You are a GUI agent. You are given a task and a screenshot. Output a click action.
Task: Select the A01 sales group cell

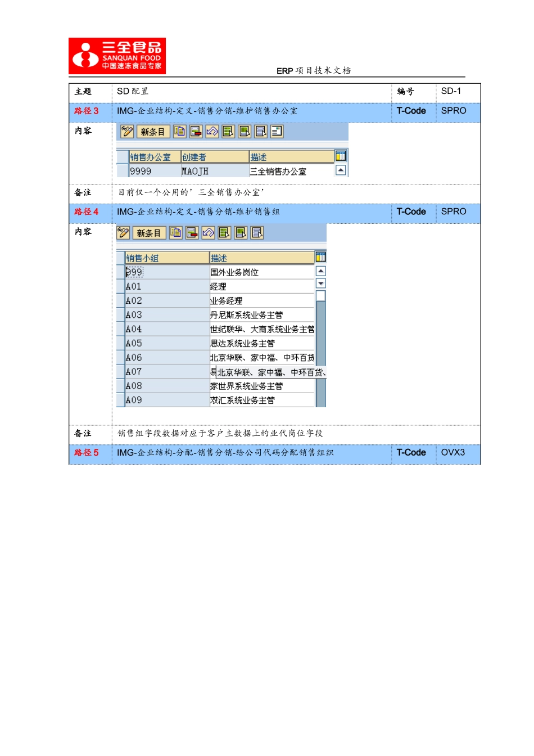[167, 286]
